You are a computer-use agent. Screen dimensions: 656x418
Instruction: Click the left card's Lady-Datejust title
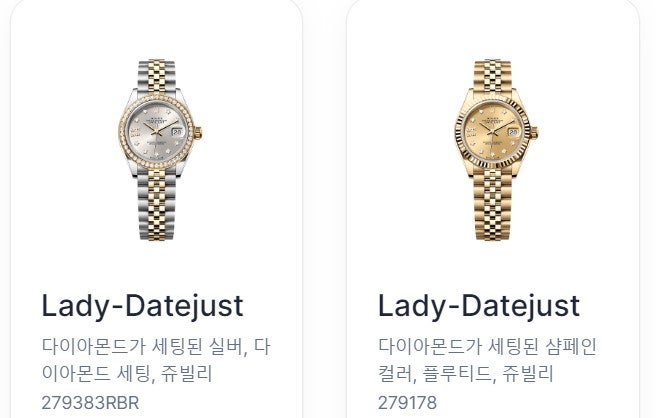[x=142, y=306]
